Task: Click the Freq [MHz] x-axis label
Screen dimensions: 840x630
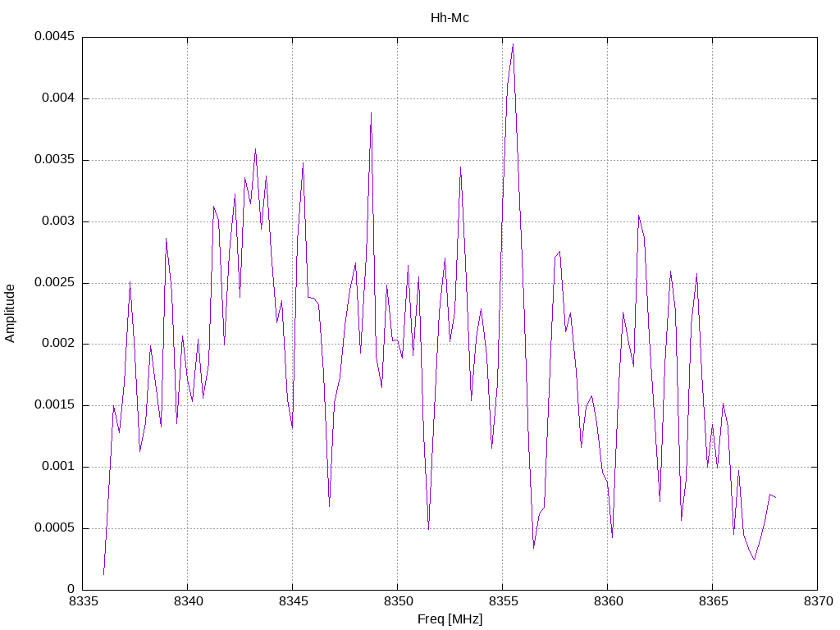Action: [x=450, y=619]
